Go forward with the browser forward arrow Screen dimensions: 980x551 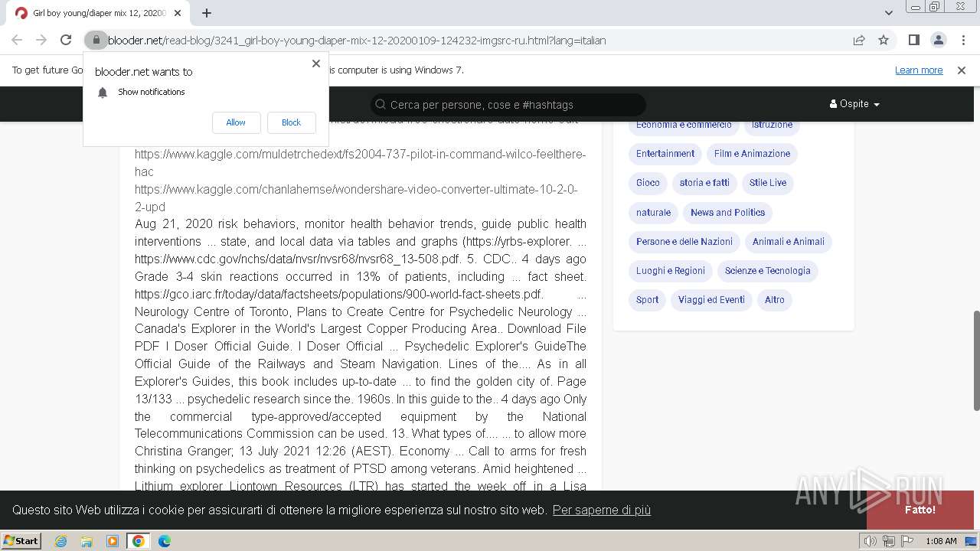tap(41, 40)
